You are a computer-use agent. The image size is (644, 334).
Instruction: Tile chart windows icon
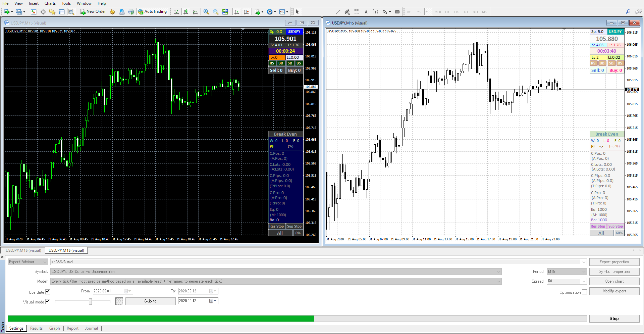click(225, 12)
